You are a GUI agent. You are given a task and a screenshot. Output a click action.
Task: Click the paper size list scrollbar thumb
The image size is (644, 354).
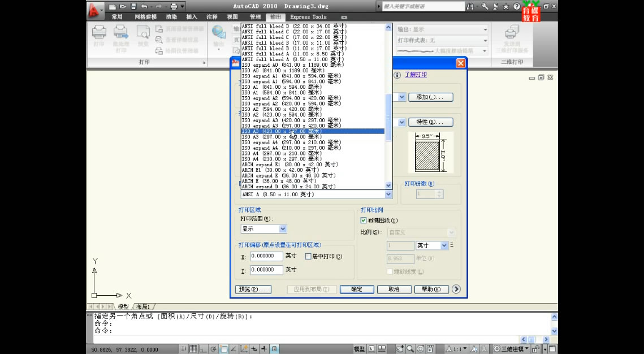click(388, 118)
